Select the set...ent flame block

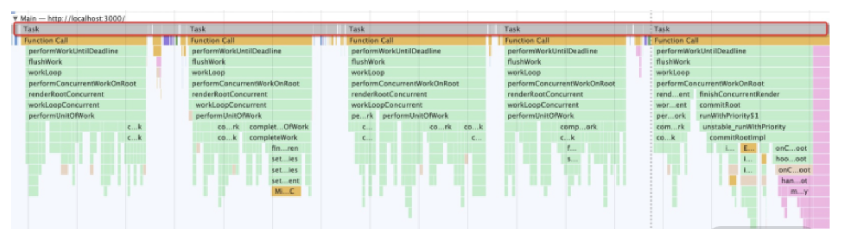[285, 181]
